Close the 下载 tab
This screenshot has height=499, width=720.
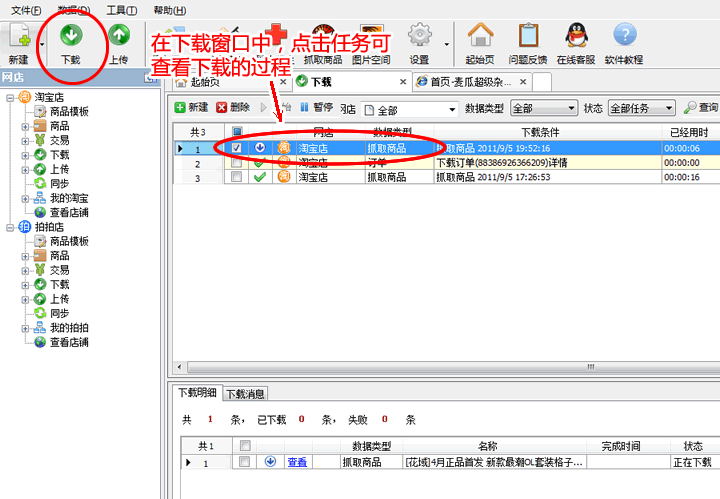coord(403,82)
